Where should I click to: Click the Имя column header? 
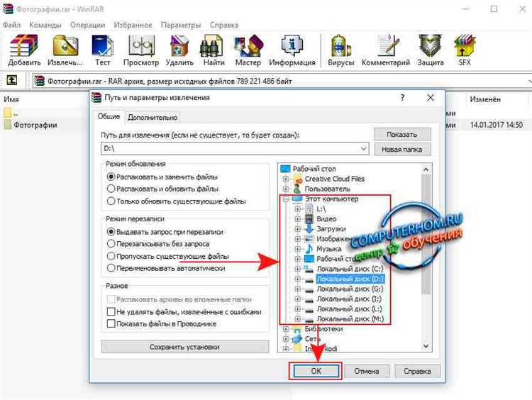click(x=11, y=99)
